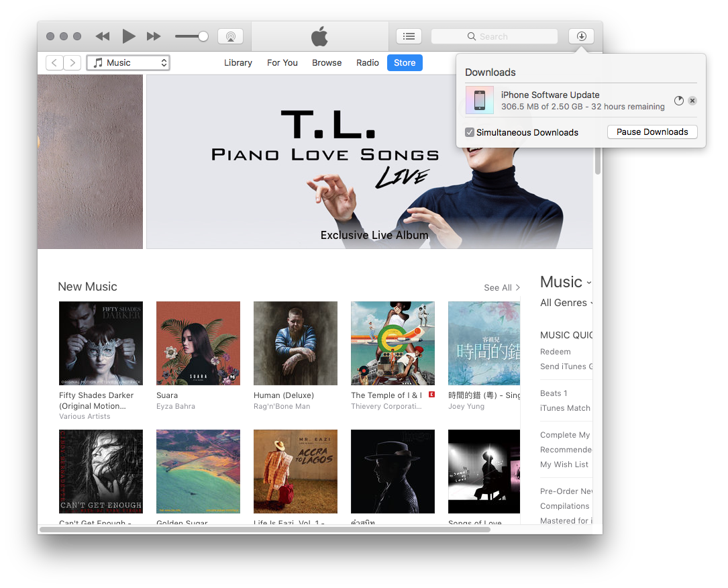Click the Thievery Corporation artist name

[x=386, y=406]
